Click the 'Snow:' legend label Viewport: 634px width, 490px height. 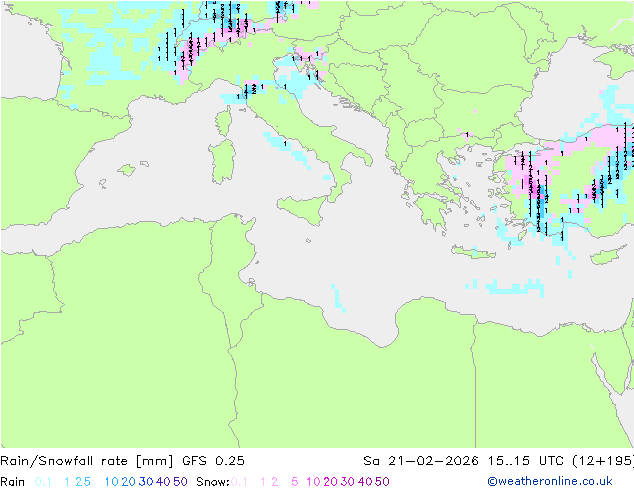click(213, 482)
